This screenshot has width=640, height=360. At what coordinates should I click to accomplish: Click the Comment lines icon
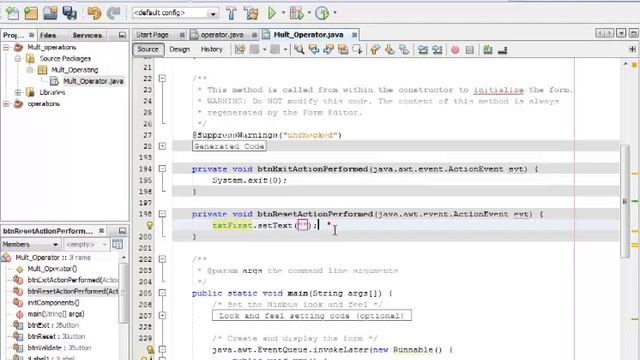[x=488, y=50]
